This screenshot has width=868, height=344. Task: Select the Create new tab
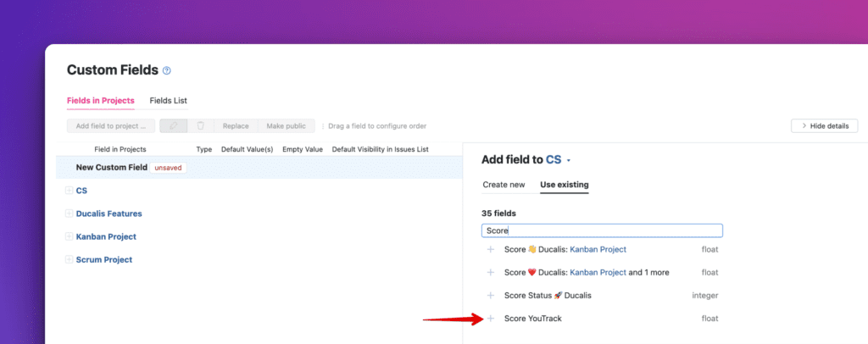[504, 185]
